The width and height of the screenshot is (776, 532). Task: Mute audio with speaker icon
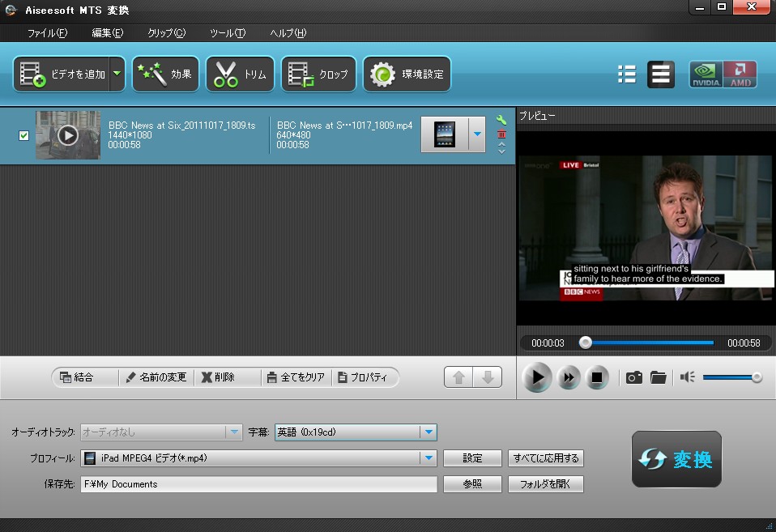tap(688, 377)
